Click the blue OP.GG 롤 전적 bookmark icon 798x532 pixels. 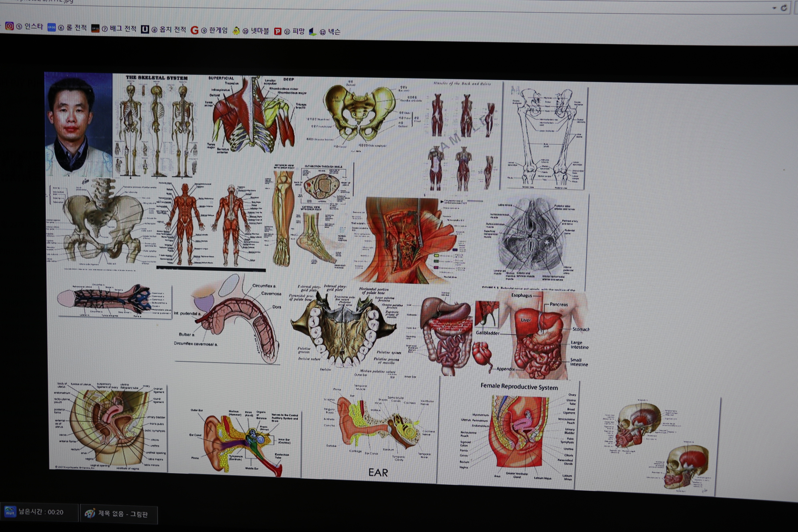[51, 27]
